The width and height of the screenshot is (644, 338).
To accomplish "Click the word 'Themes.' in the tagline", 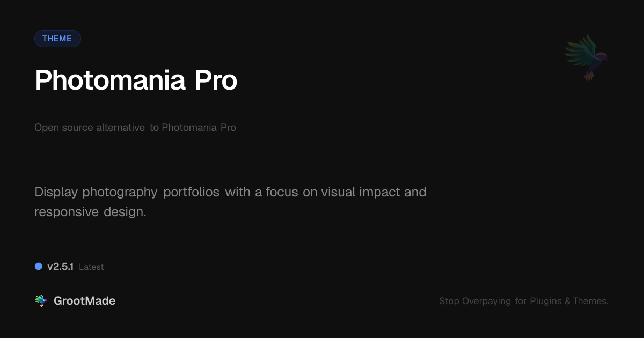I will click(x=590, y=301).
